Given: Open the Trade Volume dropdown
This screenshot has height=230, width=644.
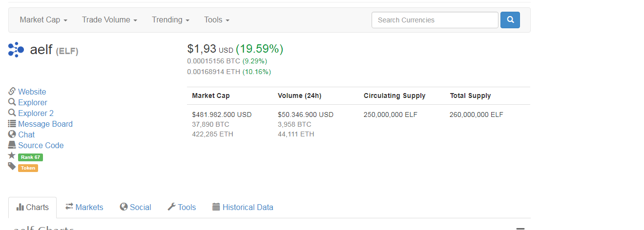Looking at the screenshot, I should click(x=109, y=20).
